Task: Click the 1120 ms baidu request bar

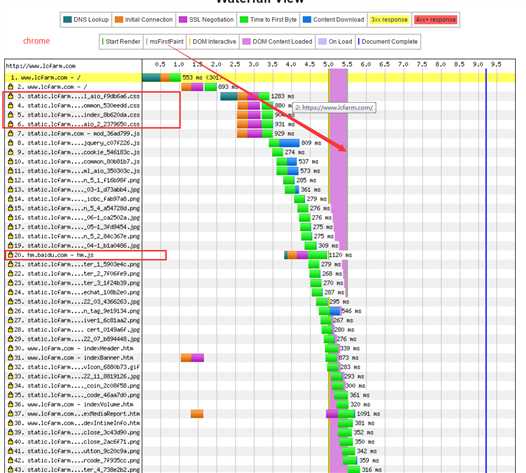Action: click(x=306, y=255)
